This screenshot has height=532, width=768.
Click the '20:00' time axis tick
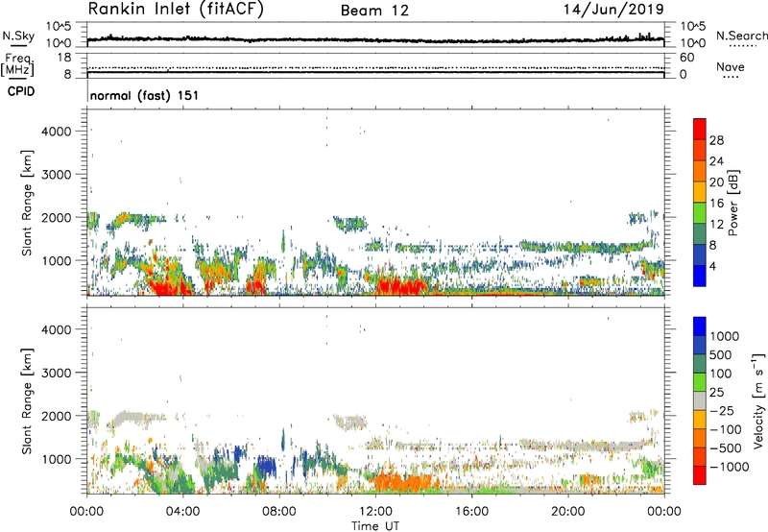tap(568, 512)
